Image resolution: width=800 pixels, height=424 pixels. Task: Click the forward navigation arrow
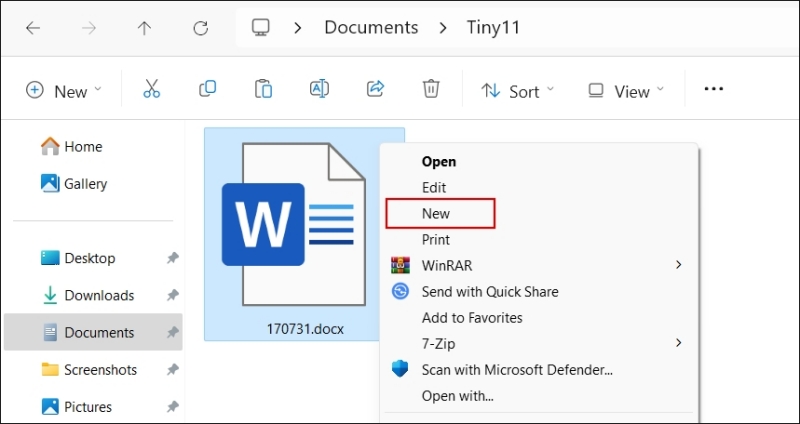pos(89,28)
